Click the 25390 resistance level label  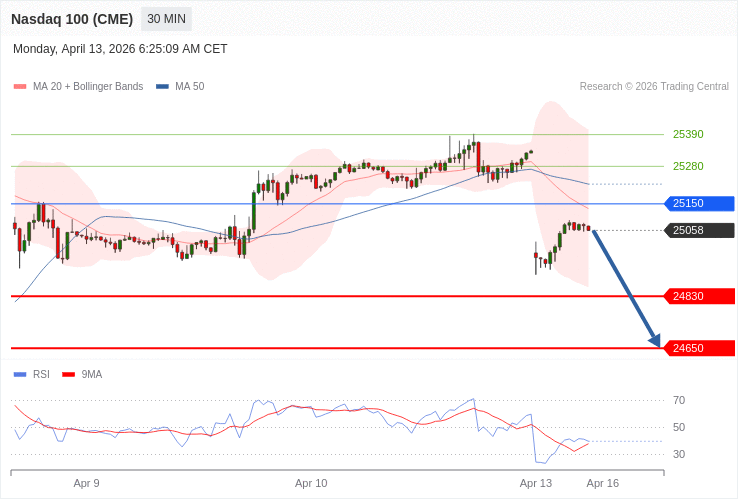(x=688, y=134)
